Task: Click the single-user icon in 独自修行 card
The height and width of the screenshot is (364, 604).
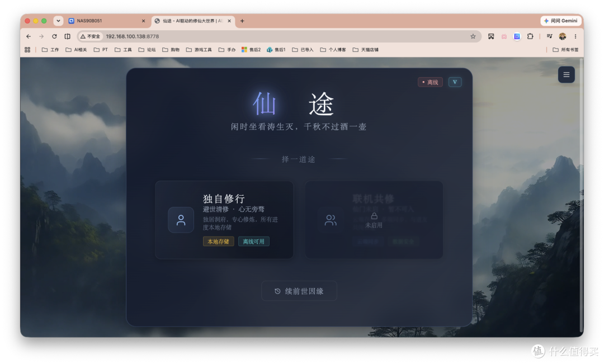Action: (181, 220)
